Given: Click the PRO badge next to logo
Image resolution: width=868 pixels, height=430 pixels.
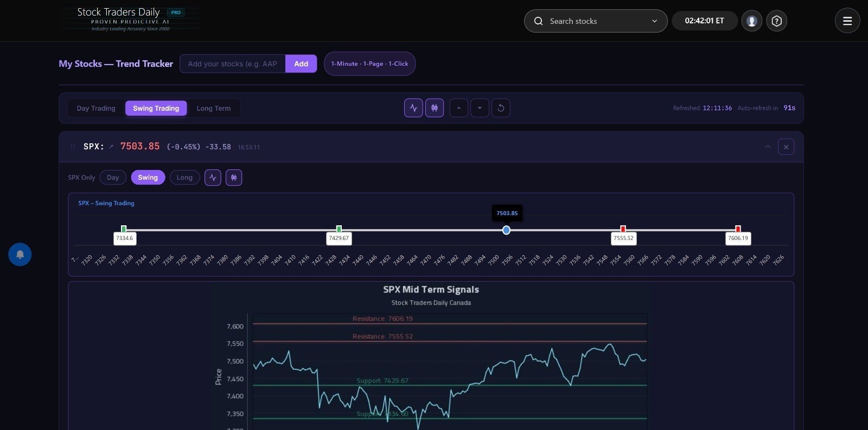Looking at the screenshot, I should pyautogui.click(x=176, y=12).
